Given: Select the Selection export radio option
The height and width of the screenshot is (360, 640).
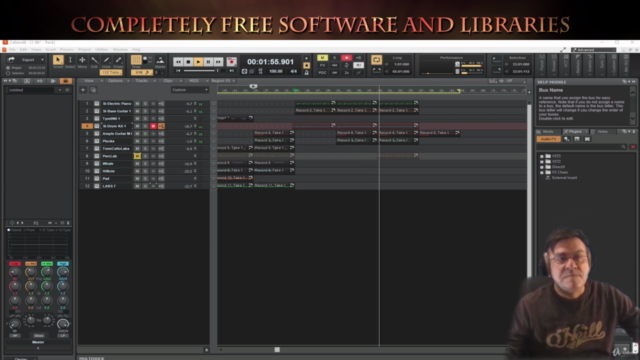Looking at the screenshot, I should (x=8, y=73).
